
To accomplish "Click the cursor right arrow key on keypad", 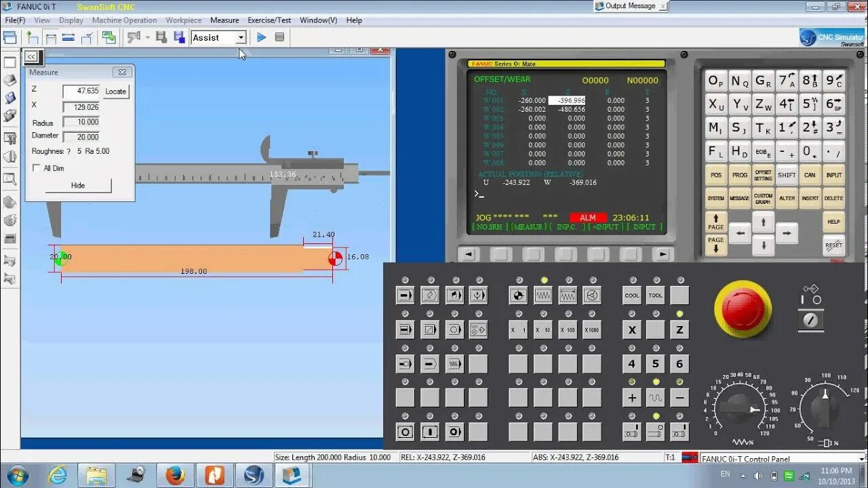I will 787,233.
